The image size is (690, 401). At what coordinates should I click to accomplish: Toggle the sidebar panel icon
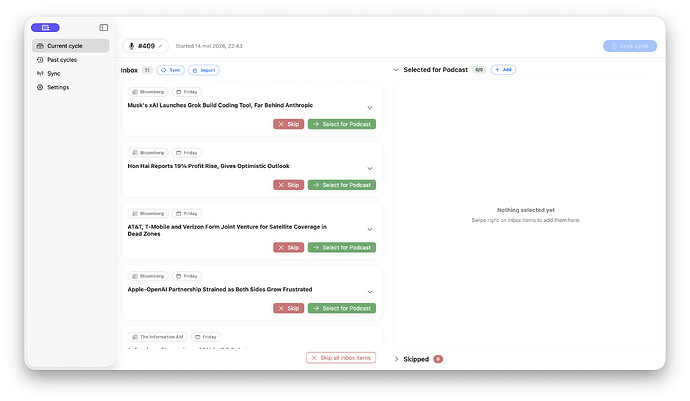click(x=103, y=28)
